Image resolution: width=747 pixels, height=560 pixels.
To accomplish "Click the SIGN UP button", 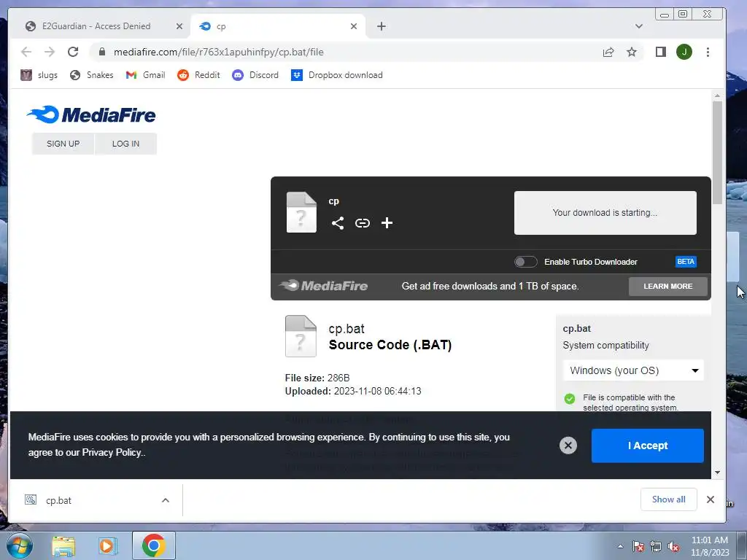I will (x=63, y=144).
